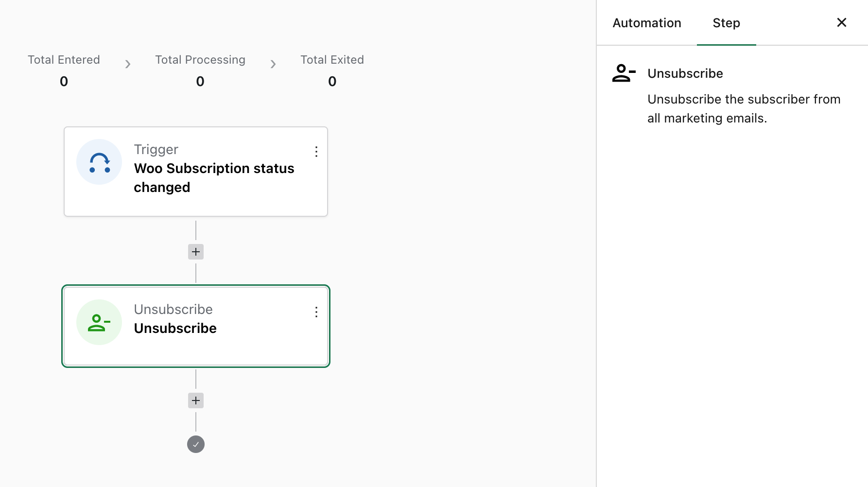Add a step after the Unsubscribe action
Screen dimensions: 868x487
point(196,400)
